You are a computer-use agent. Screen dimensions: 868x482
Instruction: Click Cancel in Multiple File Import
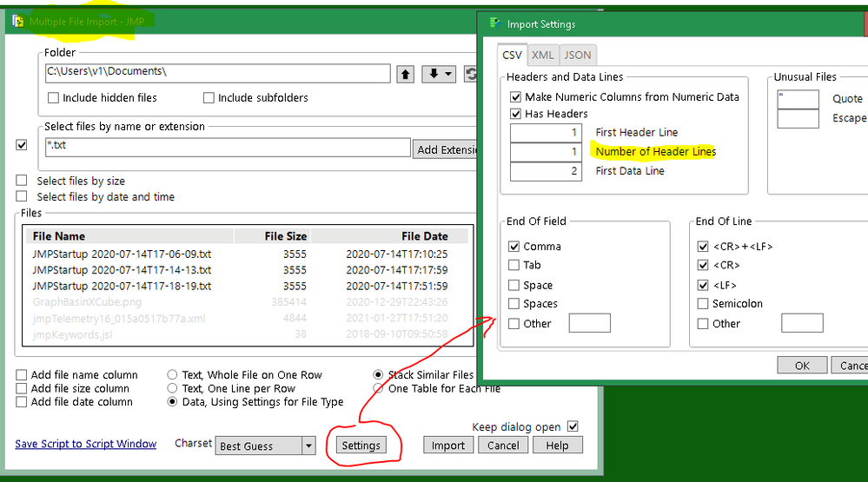(503, 446)
